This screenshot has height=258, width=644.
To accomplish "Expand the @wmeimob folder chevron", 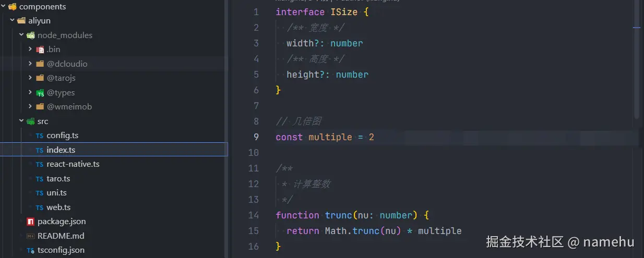I will (30, 106).
